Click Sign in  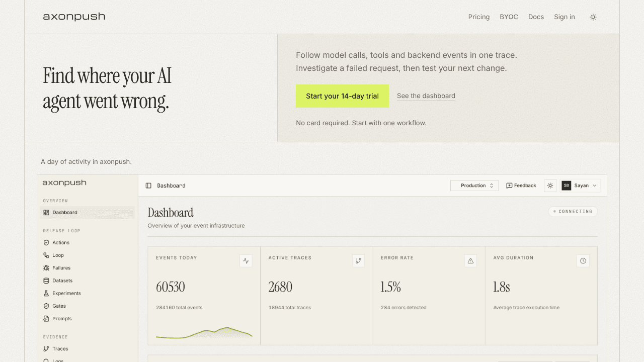(x=565, y=17)
